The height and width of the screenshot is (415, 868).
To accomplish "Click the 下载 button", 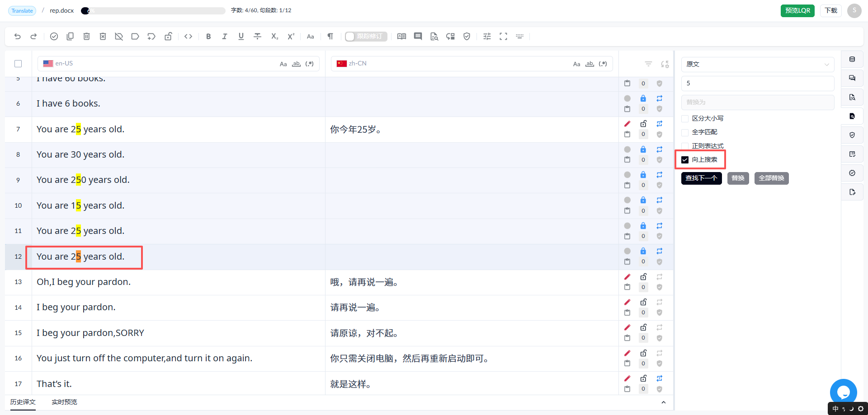I will coord(831,10).
